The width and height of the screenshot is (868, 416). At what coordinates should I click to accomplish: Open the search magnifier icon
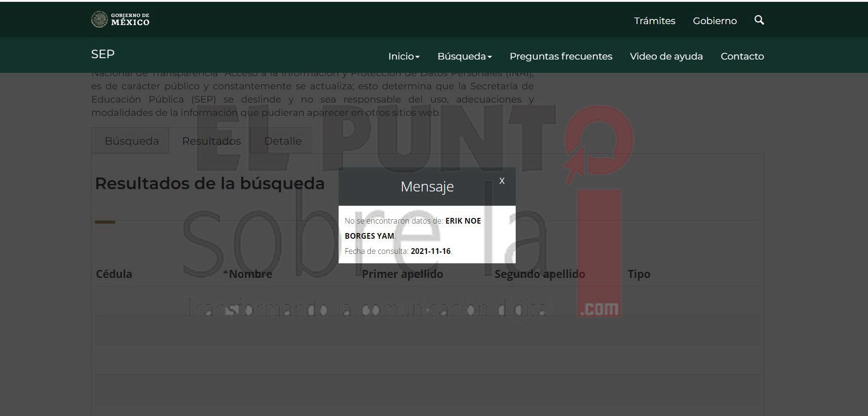tap(759, 20)
